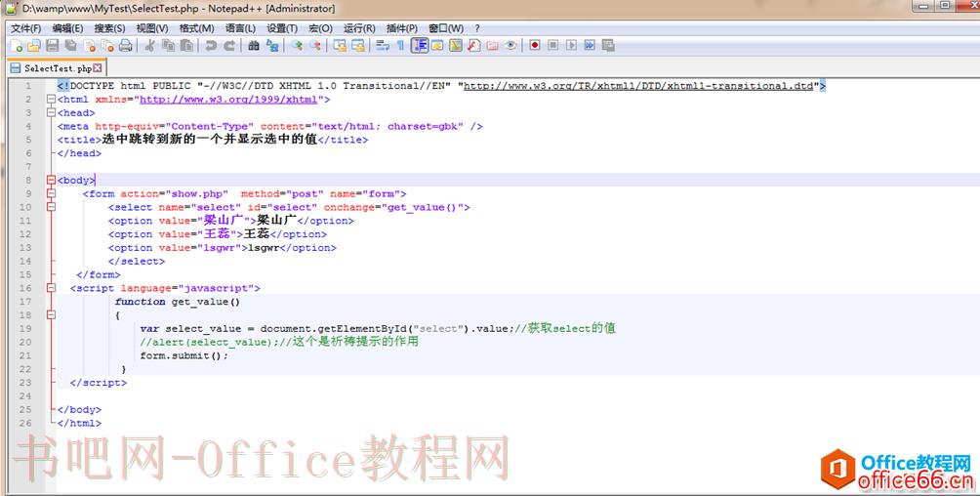The image size is (980, 496).
Task: Collapse the select block on line 10
Action: (51, 207)
